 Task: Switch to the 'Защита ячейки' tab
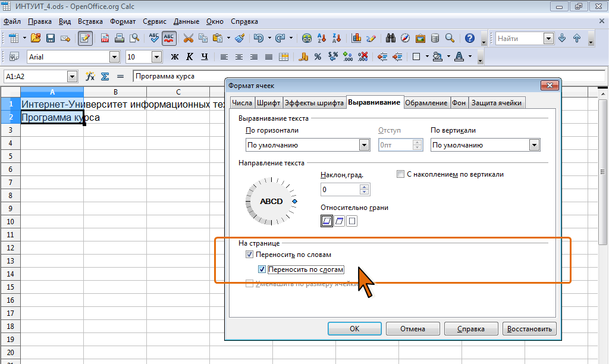[x=497, y=102]
